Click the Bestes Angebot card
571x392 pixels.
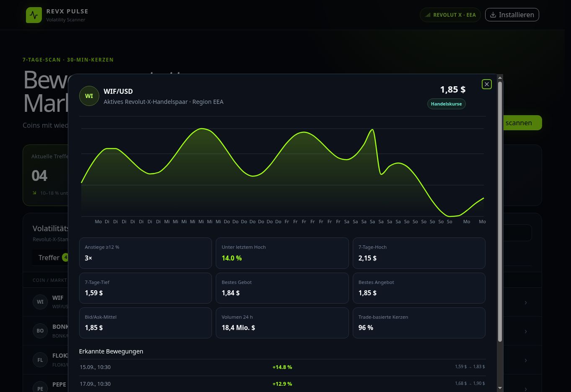pyautogui.click(x=419, y=288)
